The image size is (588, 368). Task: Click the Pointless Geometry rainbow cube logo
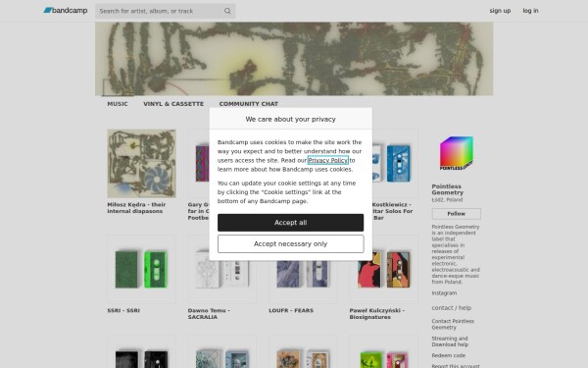pos(456,153)
